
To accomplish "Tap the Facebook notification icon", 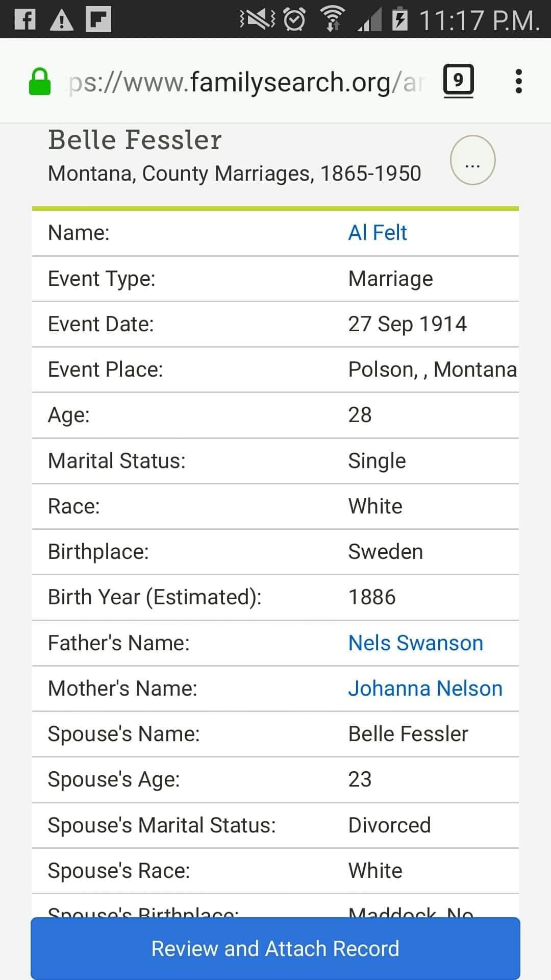I will (25, 20).
